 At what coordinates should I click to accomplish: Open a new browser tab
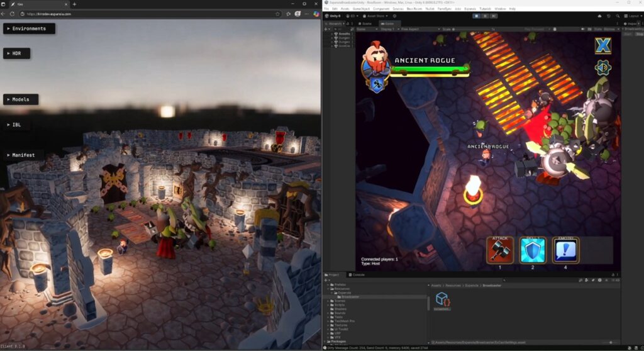[x=74, y=4]
